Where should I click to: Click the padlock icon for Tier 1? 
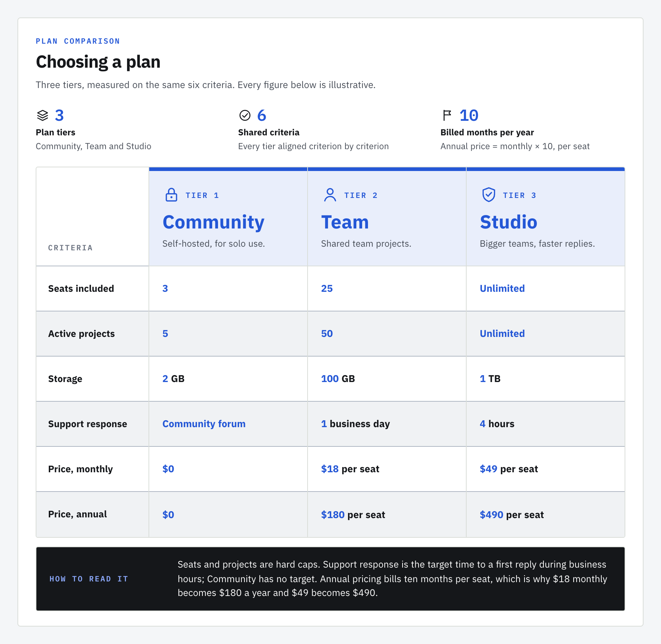click(x=171, y=195)
